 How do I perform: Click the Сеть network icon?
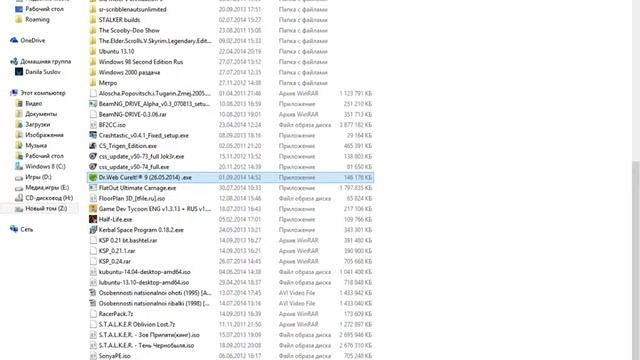[x=14, y=229]
